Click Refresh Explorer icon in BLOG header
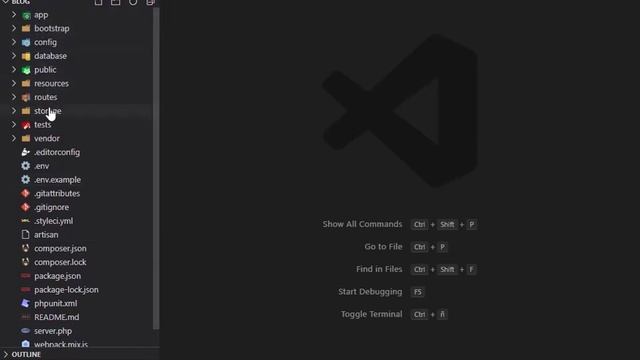This screenshot has width=640, height=360. pyautogui.click(x=133, y=2)
